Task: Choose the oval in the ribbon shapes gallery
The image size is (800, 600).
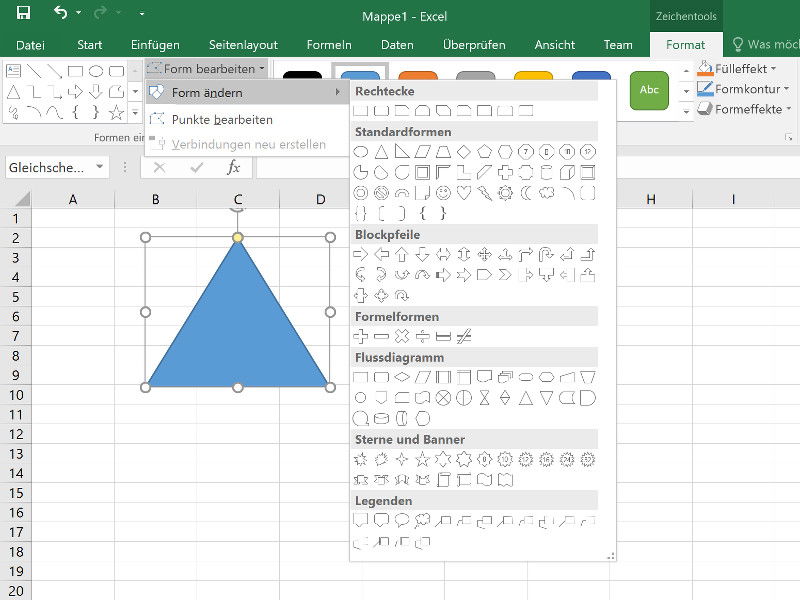Action: (x=96, y=71)
